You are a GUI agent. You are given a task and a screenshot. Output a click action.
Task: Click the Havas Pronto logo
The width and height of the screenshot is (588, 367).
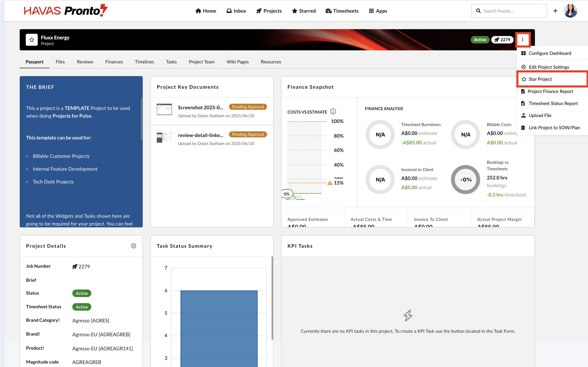point(66,11)
